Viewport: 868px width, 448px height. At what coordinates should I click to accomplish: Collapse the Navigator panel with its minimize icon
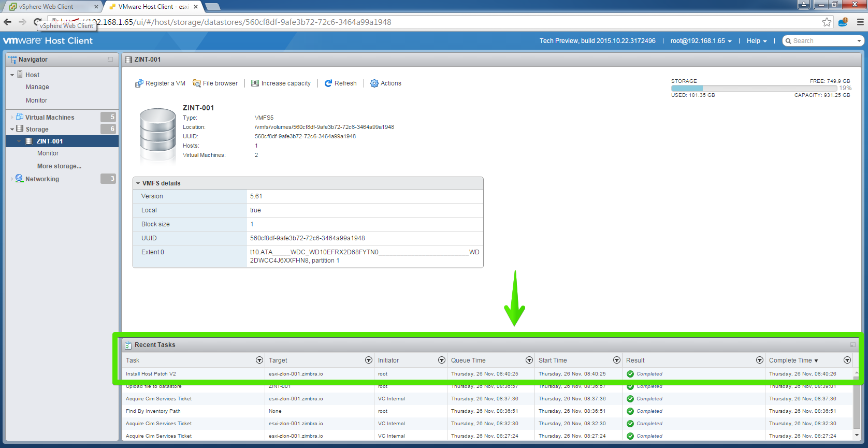click(110, 60)
